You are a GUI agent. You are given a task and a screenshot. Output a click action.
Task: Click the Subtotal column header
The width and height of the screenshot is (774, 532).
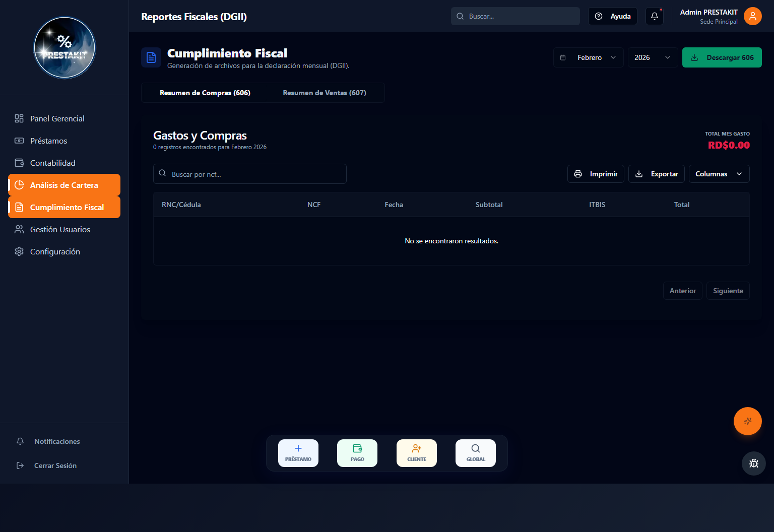tap(489, 205)
